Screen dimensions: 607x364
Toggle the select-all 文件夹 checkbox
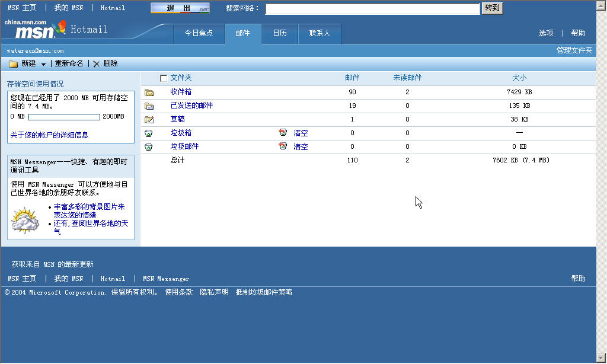(x=164, y=78)
